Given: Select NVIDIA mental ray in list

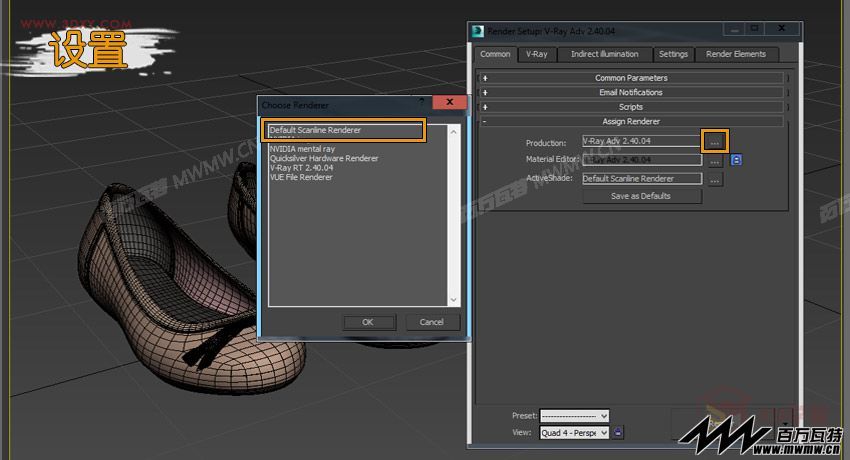Looking at the screenshot, I should (302, 149).
